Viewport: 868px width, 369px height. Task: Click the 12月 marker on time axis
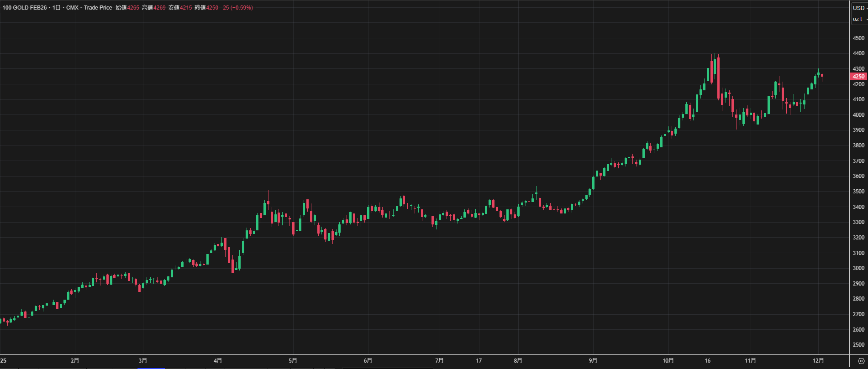coord(818,361)
